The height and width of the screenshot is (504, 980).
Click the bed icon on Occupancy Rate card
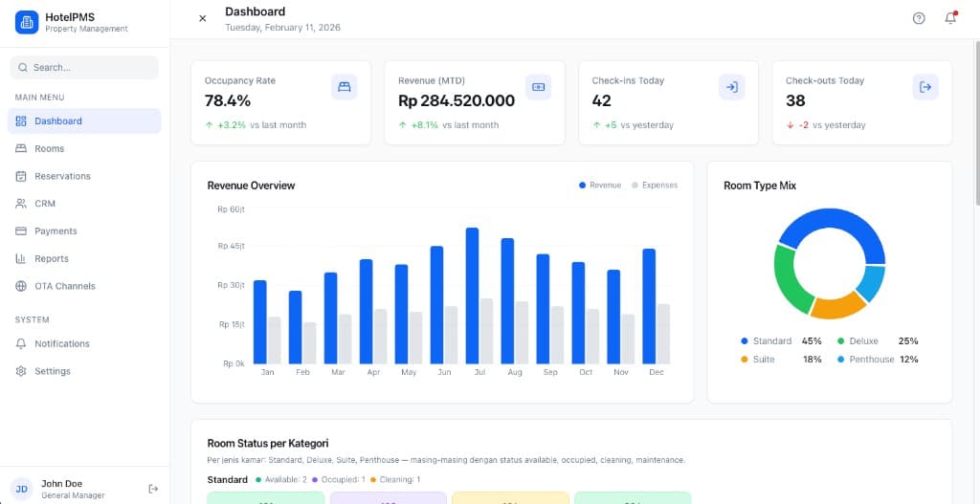[345, 87]
